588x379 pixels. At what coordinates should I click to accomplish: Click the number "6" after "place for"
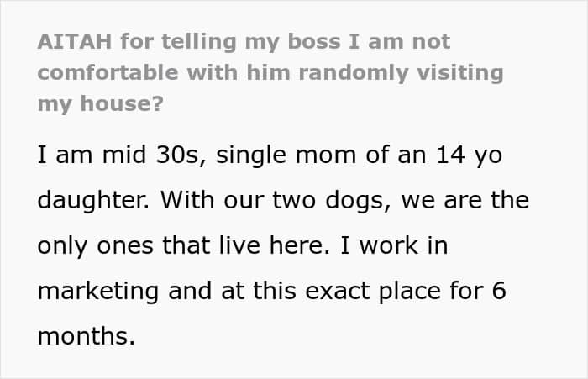click(499, 291)
